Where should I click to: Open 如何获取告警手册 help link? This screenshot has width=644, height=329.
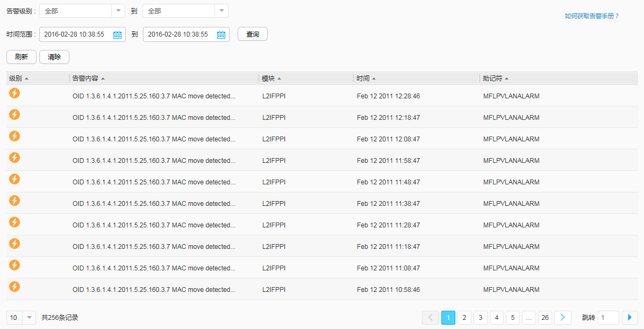592,16
